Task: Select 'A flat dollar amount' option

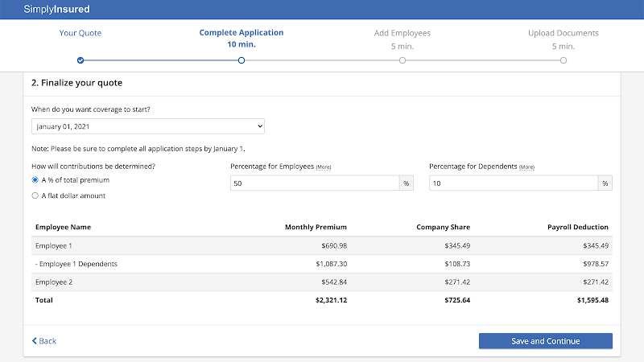Action: [35, 195]
